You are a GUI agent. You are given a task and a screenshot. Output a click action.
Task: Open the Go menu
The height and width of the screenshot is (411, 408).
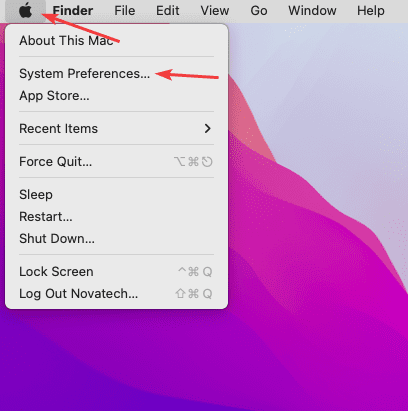259,11
